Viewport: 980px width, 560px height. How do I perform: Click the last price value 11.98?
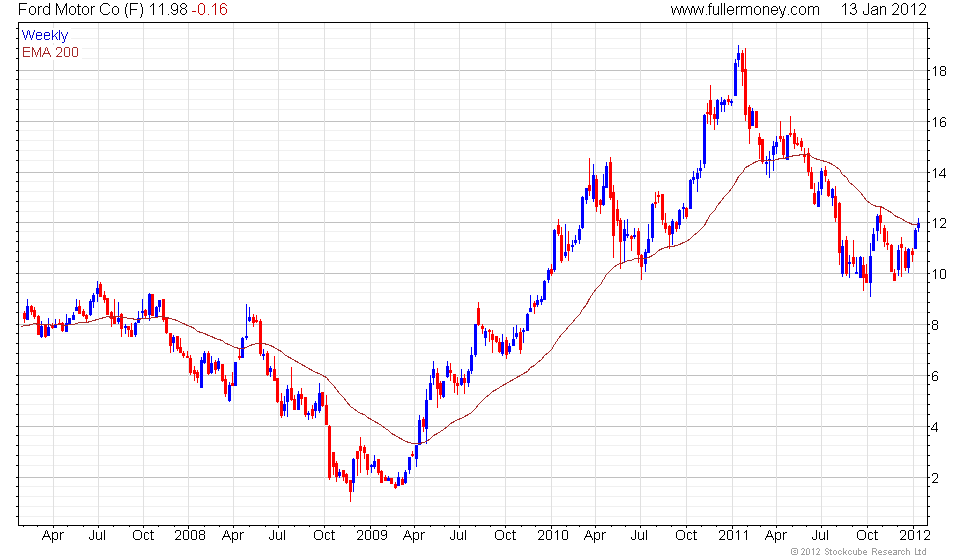(x=168, y=10)
